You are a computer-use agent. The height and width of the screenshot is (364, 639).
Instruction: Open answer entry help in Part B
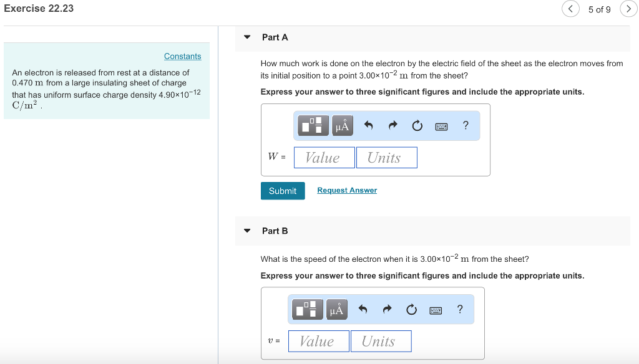460,309
